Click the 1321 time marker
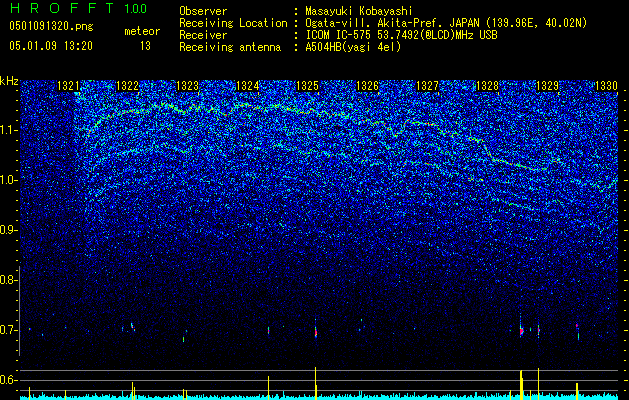Viewport: 629px width, 400px height. (68, 86)
